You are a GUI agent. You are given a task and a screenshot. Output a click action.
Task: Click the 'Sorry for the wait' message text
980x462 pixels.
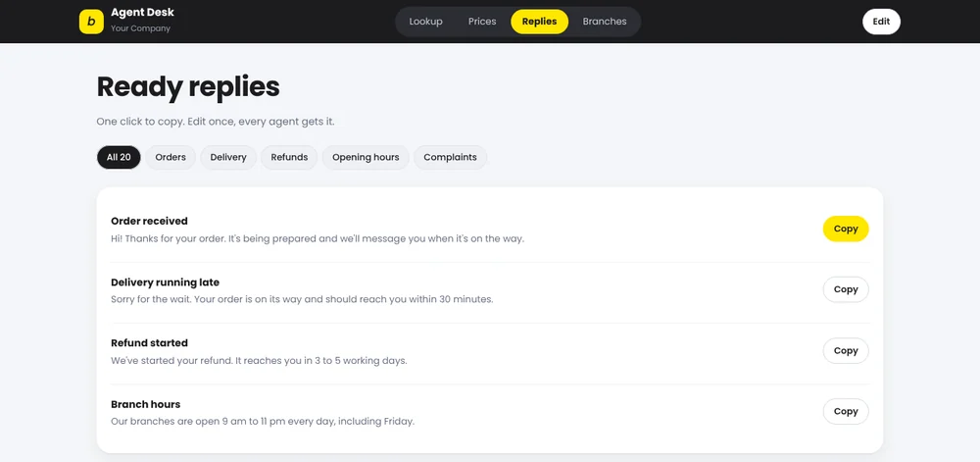tap(302, 299)
